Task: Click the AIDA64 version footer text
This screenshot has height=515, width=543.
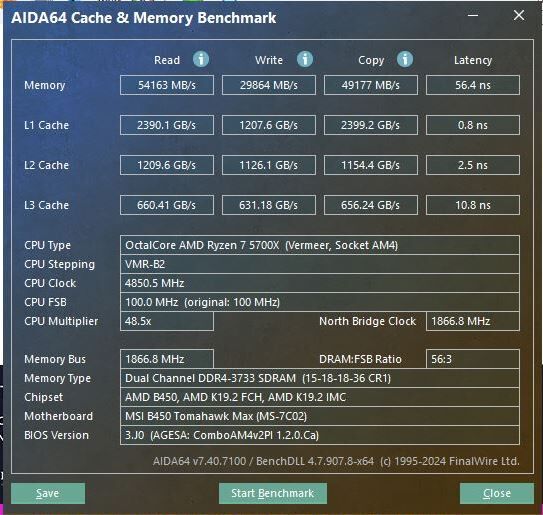Action: 336,461
